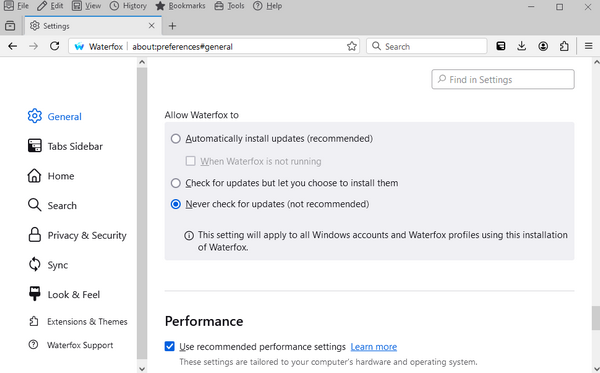This screenshot has height=373, width=600.
Task: Bookmark this page with the star icon
Action: click(x=352, y=46)
